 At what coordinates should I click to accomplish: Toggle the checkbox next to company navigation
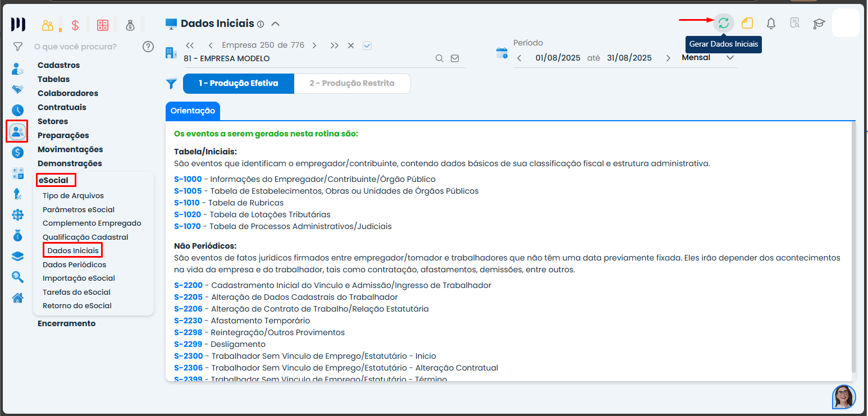coord(367,45)
